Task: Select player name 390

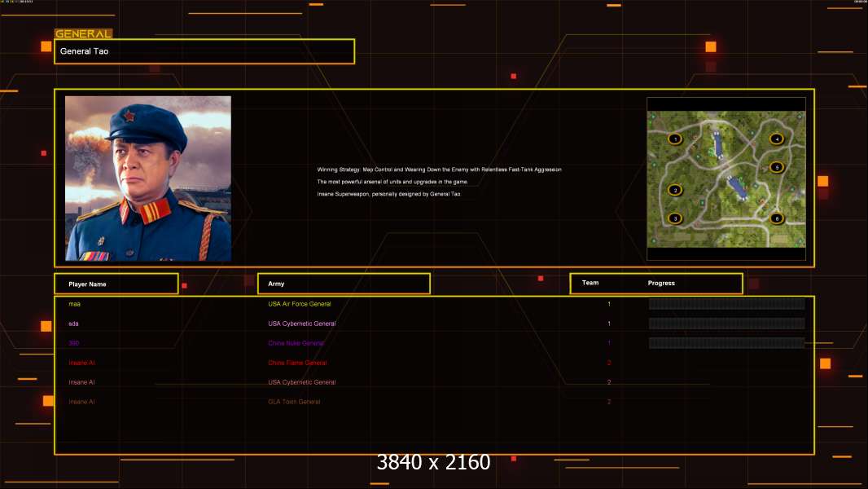Action: [73, 343]
